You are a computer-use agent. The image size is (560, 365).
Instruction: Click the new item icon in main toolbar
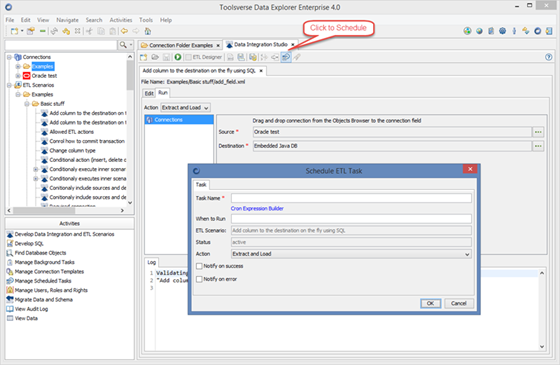(14, 31)
